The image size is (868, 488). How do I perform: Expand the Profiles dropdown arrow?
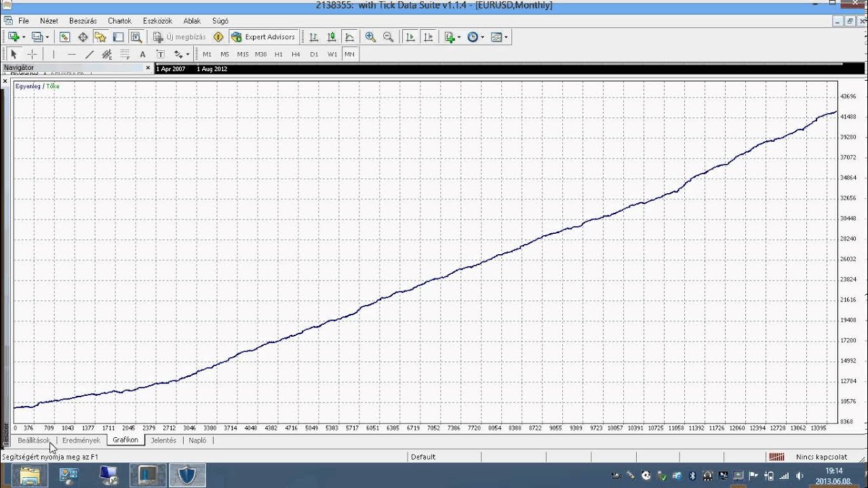click(x=46, y=37)
